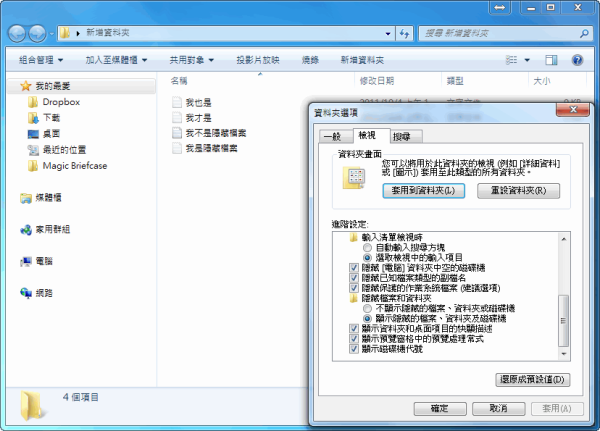The width and height of the screenshot is (600, 431).
Task: Open the view options dropdown arrow
Action: click(527, 60)
